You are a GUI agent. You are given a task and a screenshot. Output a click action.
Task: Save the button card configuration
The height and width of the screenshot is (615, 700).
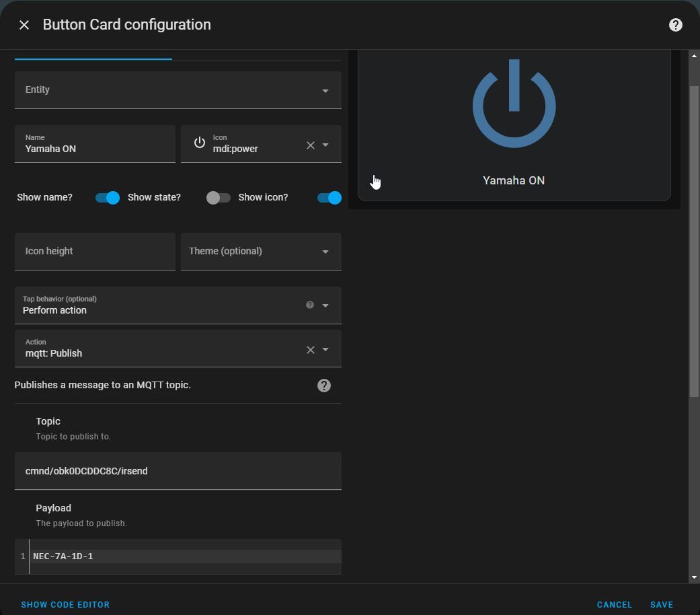click(x=662, y=604)
